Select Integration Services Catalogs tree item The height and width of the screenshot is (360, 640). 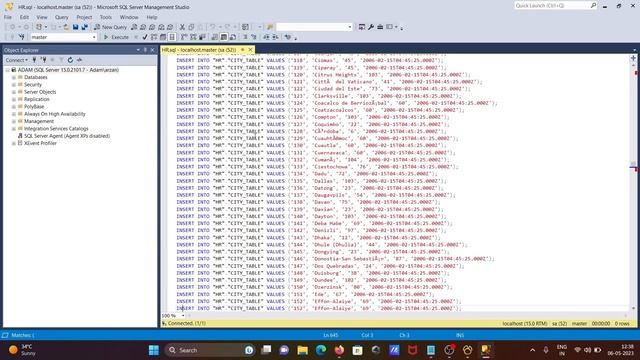[56, 129]
